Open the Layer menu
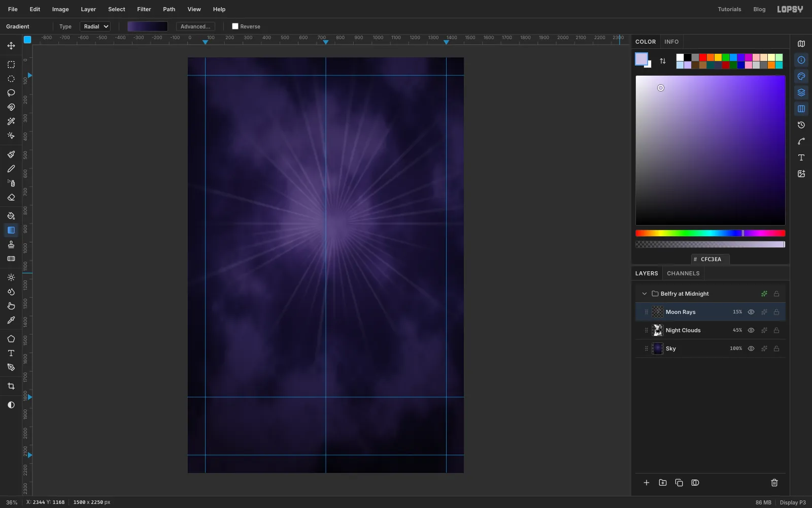 tap(88, 9)
